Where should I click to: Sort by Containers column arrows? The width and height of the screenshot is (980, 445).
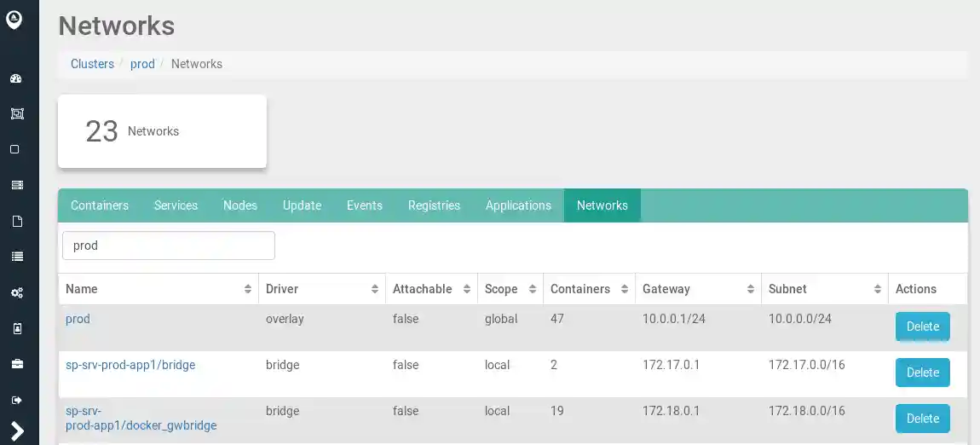click(625, 289)
